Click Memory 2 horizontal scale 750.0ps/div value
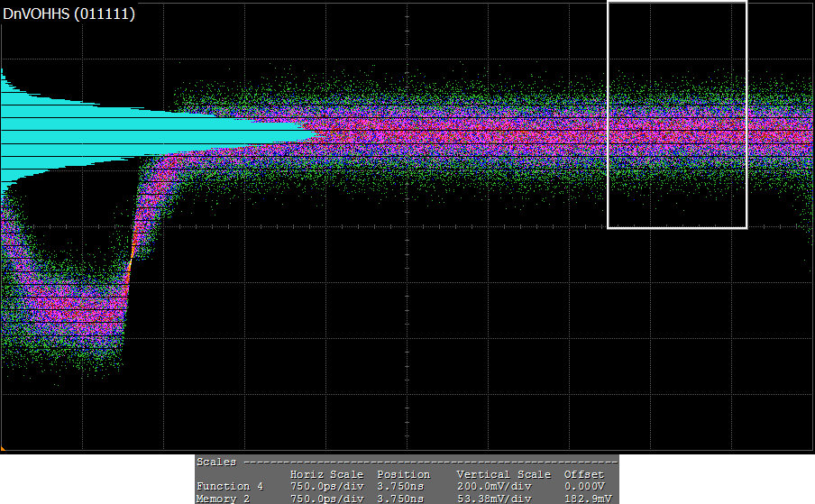Viewport: 815px width, 504px height. 326,498
